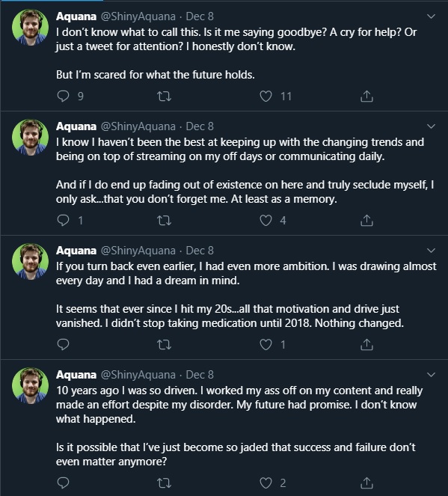This screenshot has height=496, width=448.
Task: Share the first tweet by Aquana
Action: pyautogui.click(x=366, y=97)
